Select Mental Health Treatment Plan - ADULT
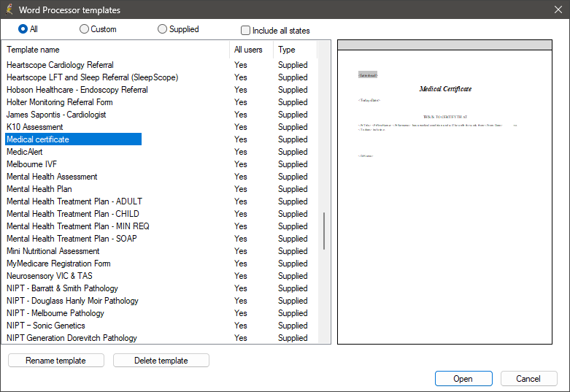Screen dimensions: 570x392 tap(74, 201)
